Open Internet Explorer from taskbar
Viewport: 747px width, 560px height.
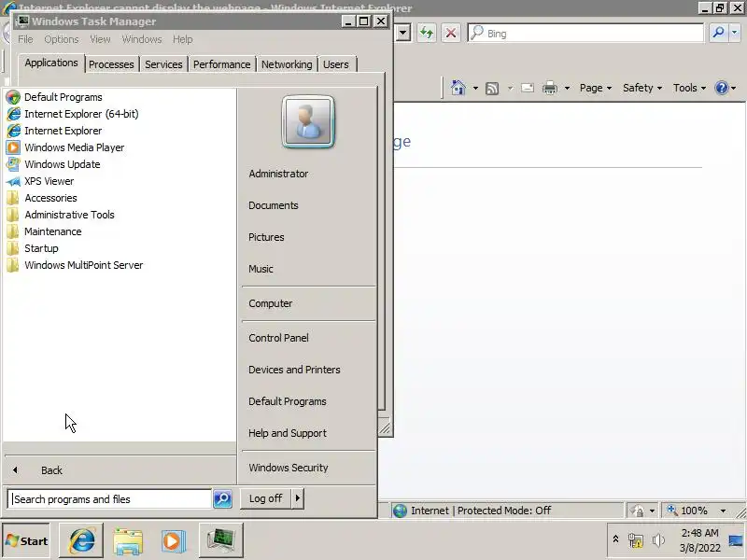[81, 540]
